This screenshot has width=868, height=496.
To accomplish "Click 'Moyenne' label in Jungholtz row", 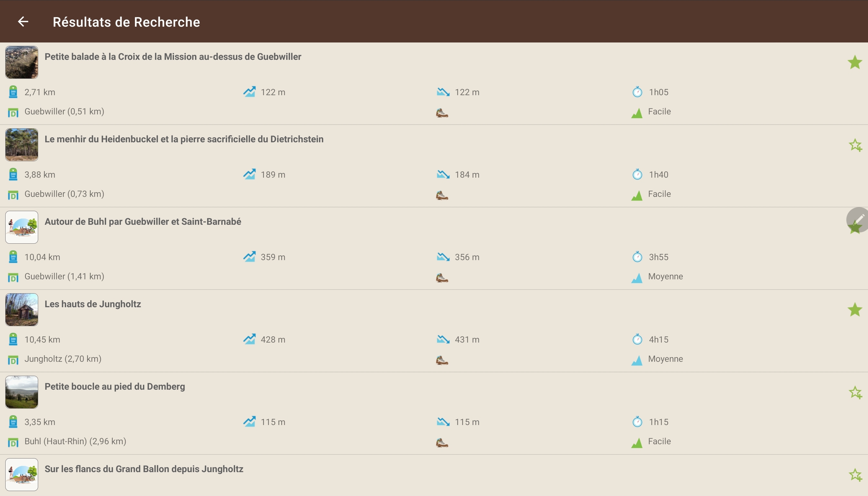I will coord(665,359).
